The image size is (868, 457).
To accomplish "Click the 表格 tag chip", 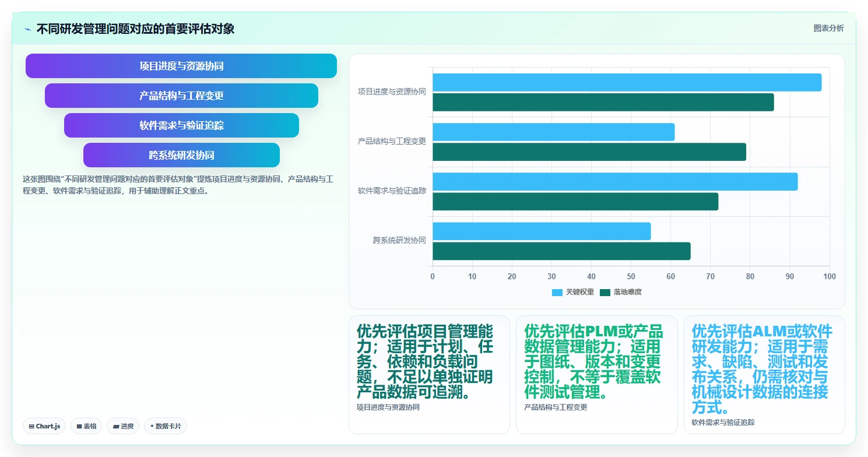I will 86,426.
